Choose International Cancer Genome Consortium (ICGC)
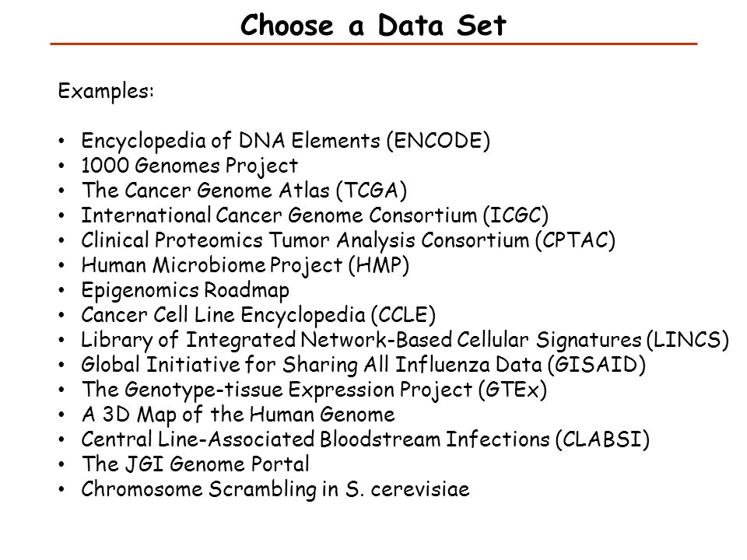The height and width of the screenshot is (560, 747). 315,215
